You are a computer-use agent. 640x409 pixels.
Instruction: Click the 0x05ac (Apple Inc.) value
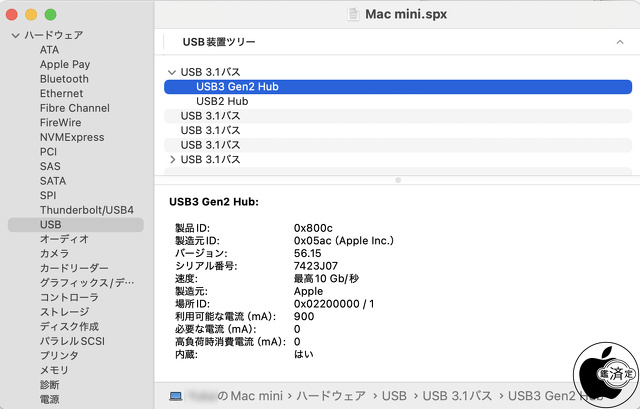[344, 241]
